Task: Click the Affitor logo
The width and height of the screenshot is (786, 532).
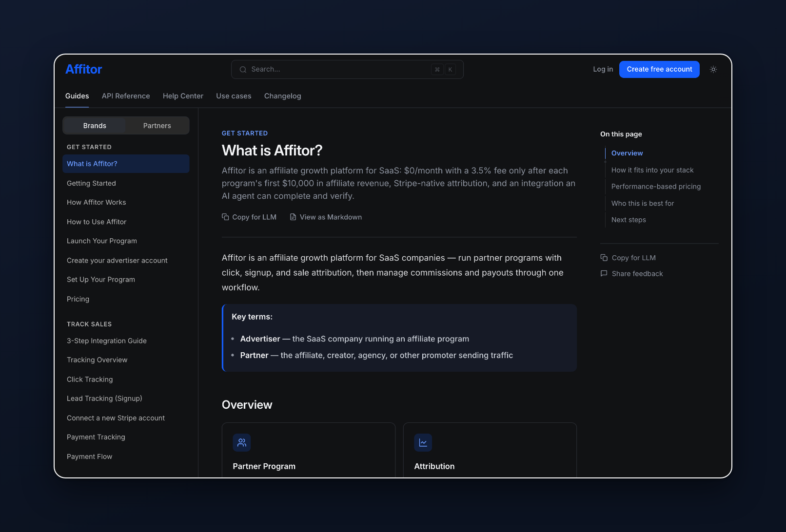Action: pos(84,69)
